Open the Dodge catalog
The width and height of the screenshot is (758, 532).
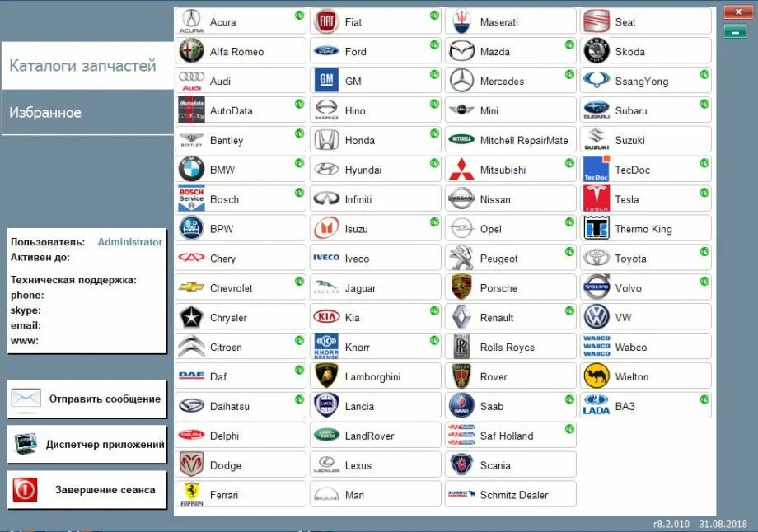tap(241, 464)
